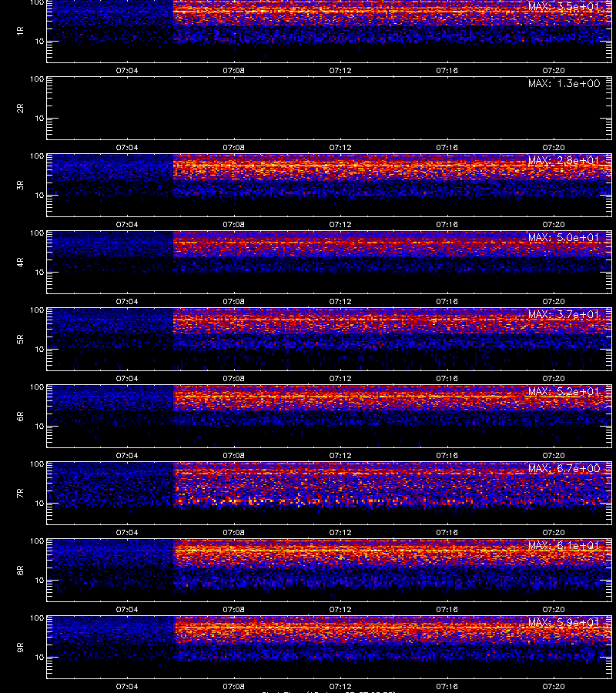Click the 'MAX: 1.3e+00' label in panel 2R
Viewport: 616px width, 693px height.
click(564, 83)
